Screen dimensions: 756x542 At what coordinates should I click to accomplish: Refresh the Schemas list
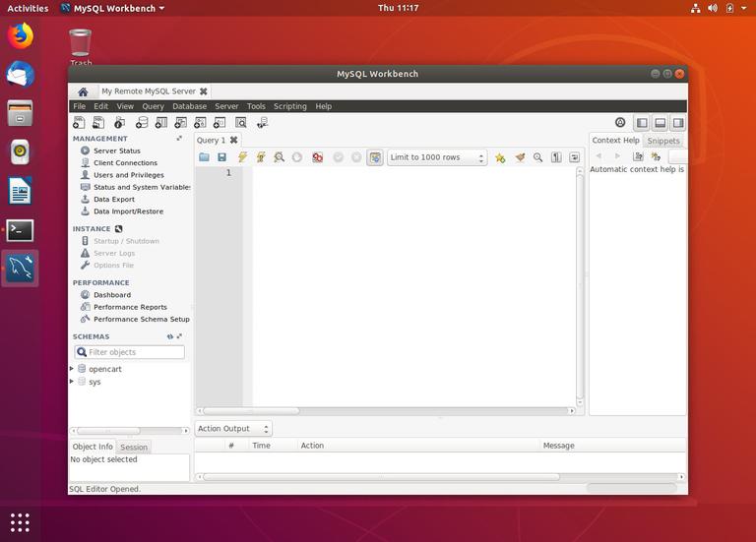tap(170, 336)
